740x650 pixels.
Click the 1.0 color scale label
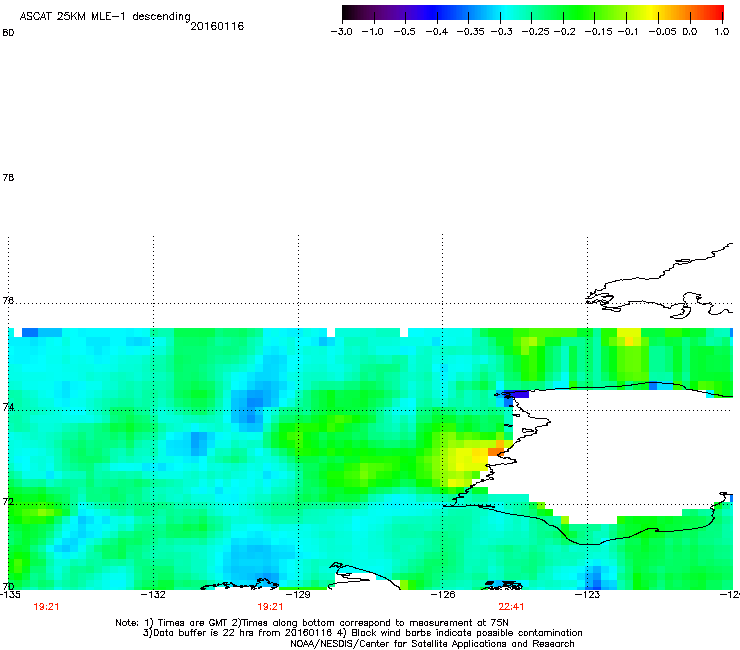pos(722,32)
